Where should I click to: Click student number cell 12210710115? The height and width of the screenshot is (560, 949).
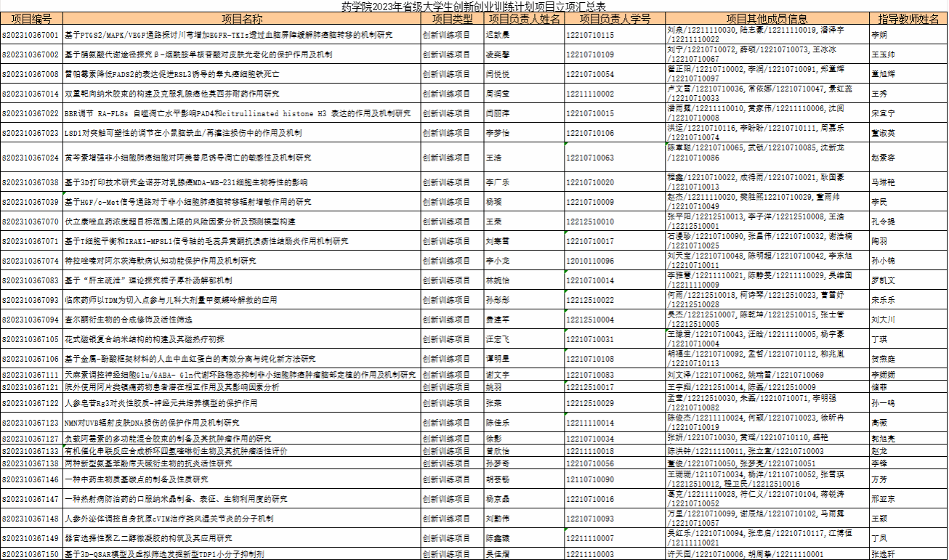pos(615,35)
